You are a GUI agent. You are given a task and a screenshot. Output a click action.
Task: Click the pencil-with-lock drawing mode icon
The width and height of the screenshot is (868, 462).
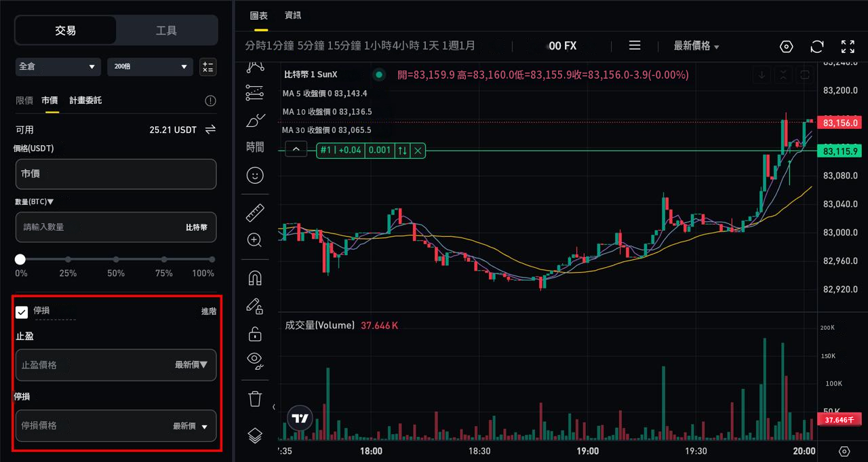point(255,307)
